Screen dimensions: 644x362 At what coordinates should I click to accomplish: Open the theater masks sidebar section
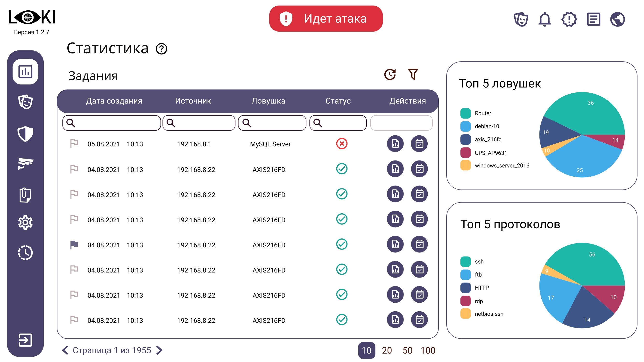(x=25, y=102)
